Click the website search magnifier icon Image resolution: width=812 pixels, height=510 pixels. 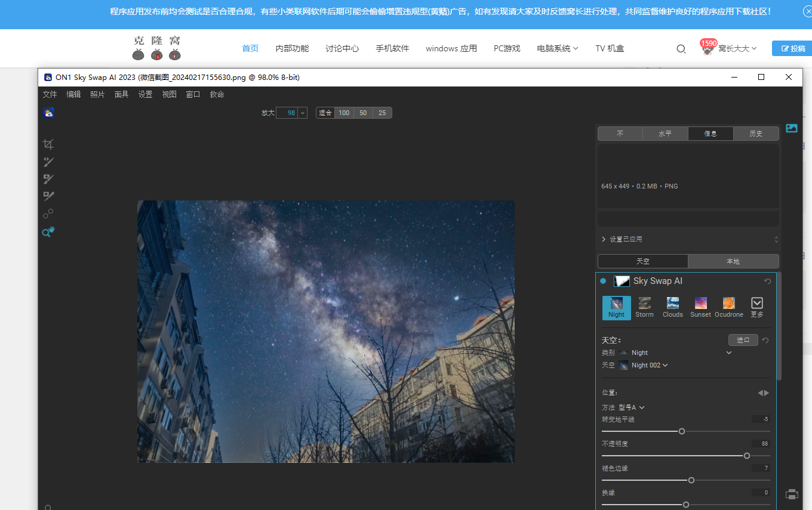tap(681, 49)
